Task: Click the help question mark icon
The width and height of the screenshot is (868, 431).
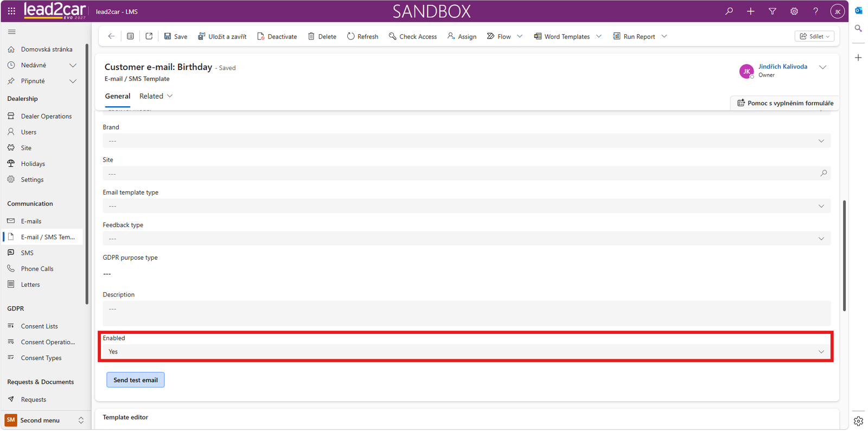Action: [x=816, y=11]
